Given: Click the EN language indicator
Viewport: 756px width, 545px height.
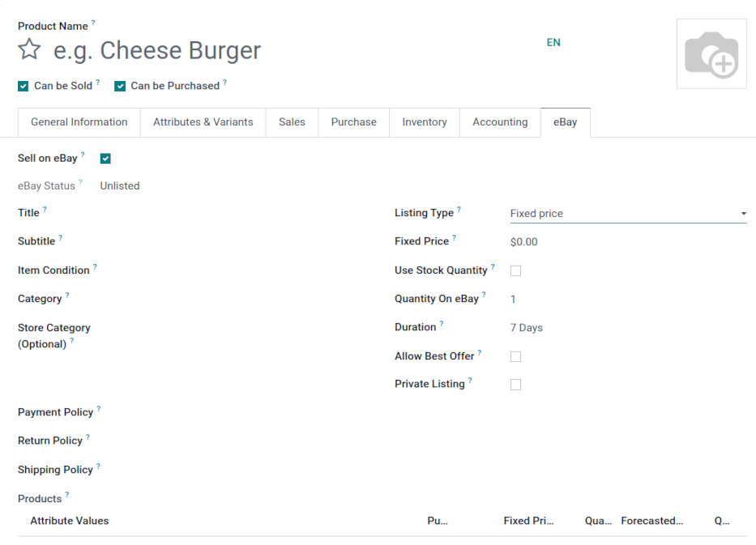Looking at the screenshot, I should 553,41.
